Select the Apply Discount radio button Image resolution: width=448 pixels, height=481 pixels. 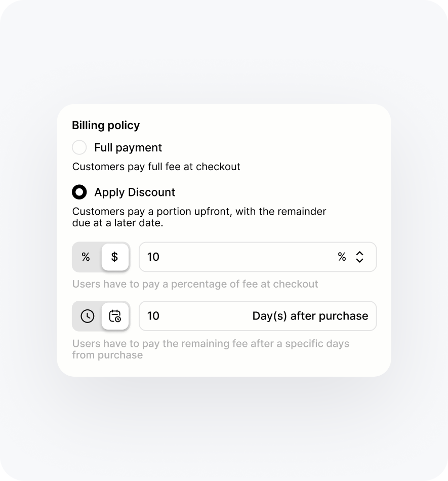click(79, 192)
